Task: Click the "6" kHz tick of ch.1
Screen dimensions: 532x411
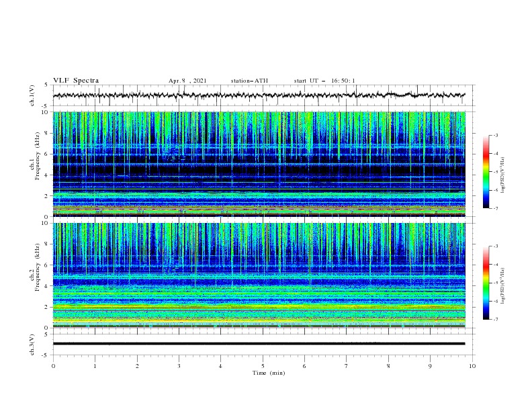Action: (47, 154)
